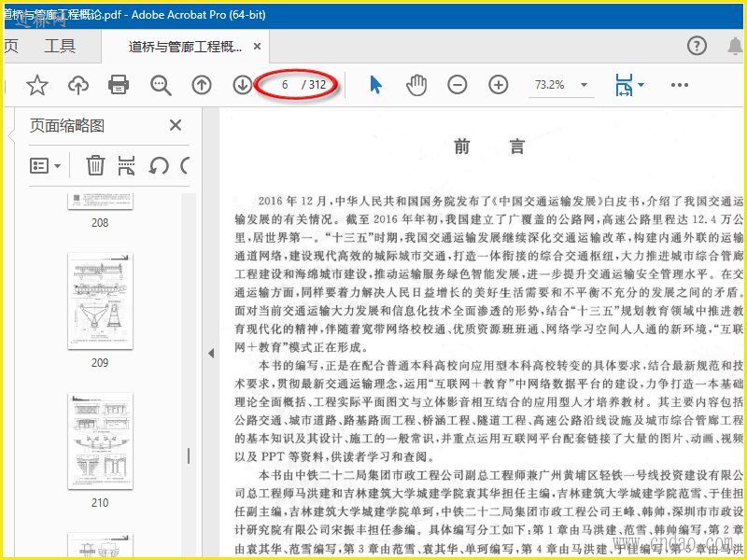Click the 前言 heading in the document

click(x=489, y=147)
